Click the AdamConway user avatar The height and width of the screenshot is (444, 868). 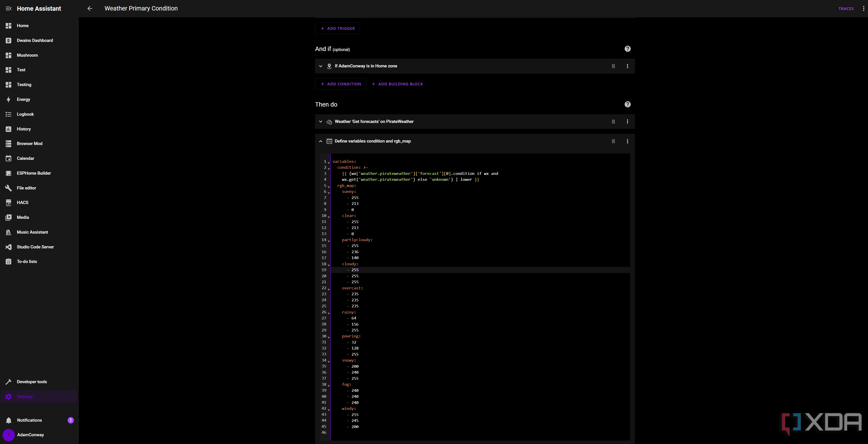point(8,435)
